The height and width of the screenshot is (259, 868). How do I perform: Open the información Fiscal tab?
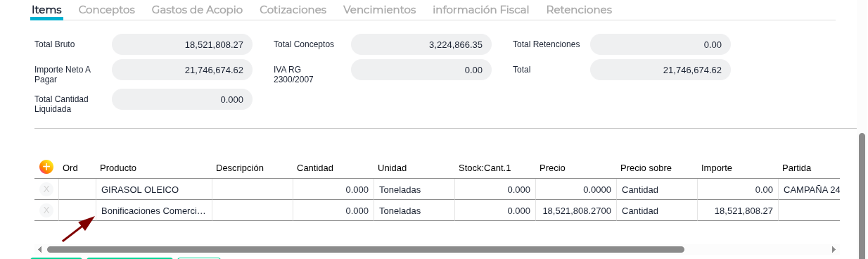tap(480, 10)
